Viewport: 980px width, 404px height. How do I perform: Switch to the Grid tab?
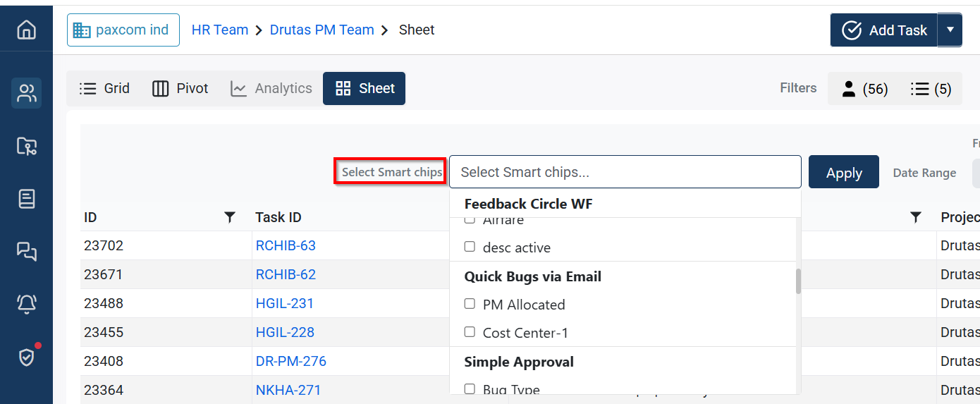104,89
